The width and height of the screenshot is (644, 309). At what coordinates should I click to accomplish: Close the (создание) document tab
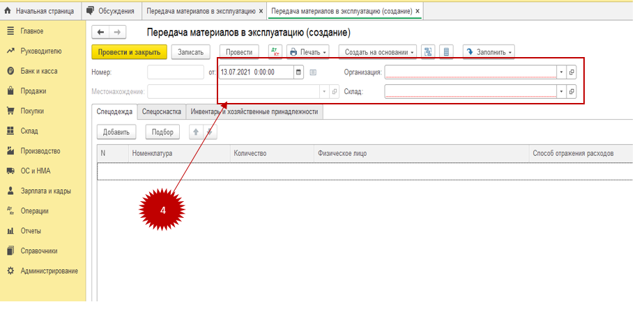tap(417, 12)
